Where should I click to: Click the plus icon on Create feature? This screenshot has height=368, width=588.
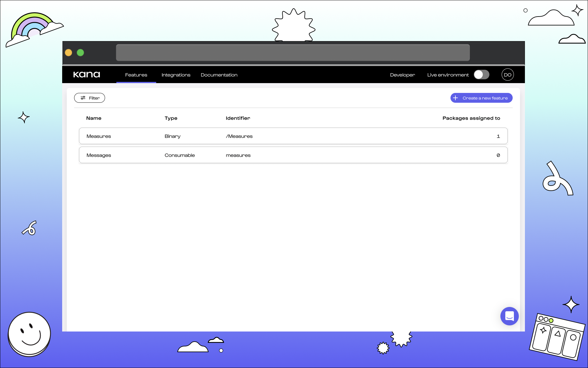tap(455, 98)
